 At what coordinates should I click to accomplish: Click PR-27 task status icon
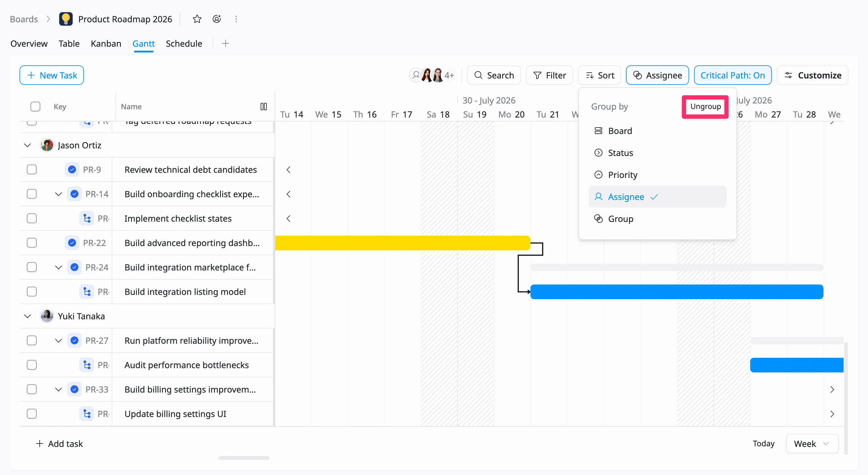click(74, 340)
